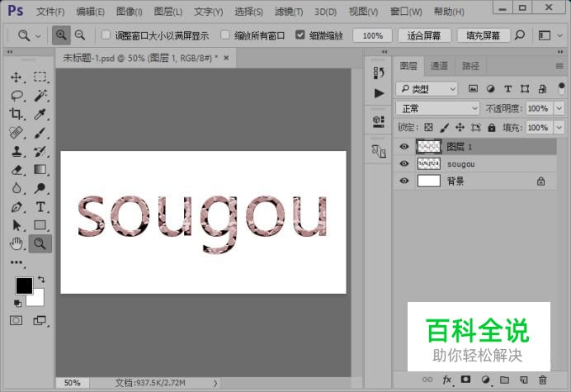Open workspace switcher dropdown arrow
The width and height of the screenshot is (571, 392).
coord(560,35)
